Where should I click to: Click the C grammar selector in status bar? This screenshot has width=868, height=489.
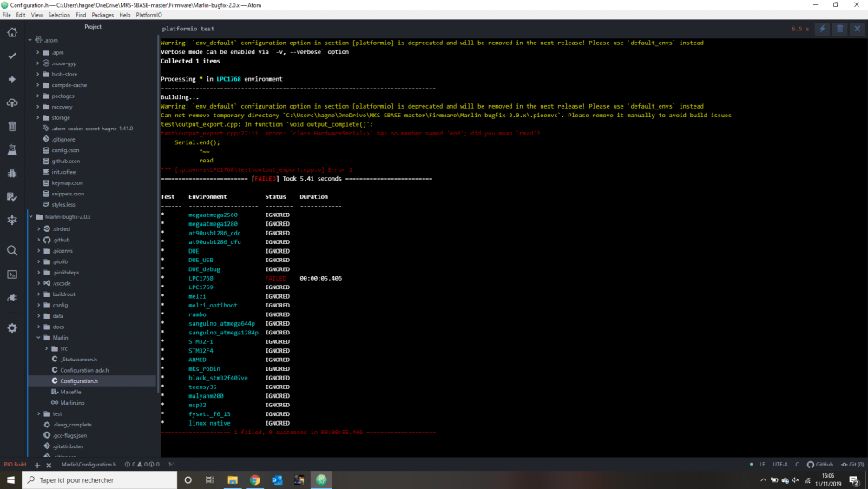(797, 465)
